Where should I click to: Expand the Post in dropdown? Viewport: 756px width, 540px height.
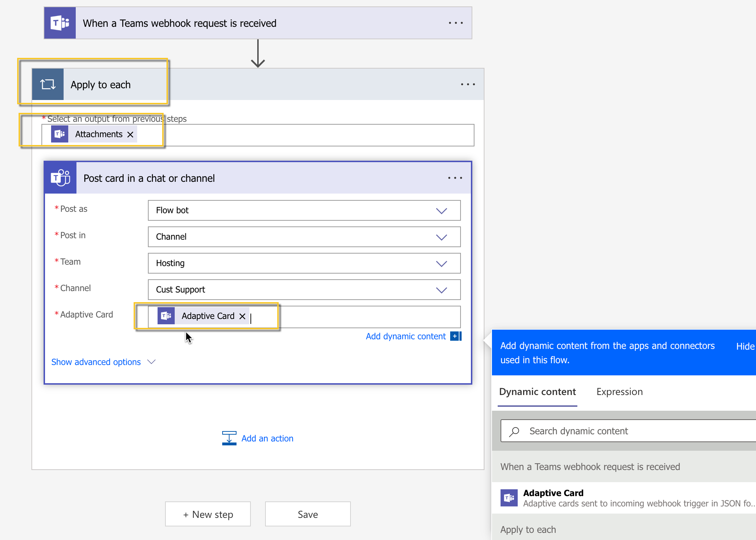click(x=442, y=237)
